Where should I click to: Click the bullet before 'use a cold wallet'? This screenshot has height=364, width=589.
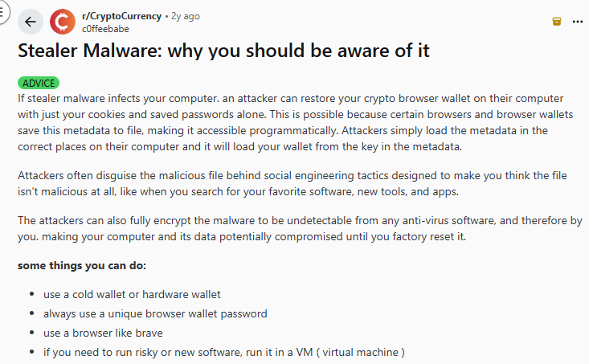point(31,294)
